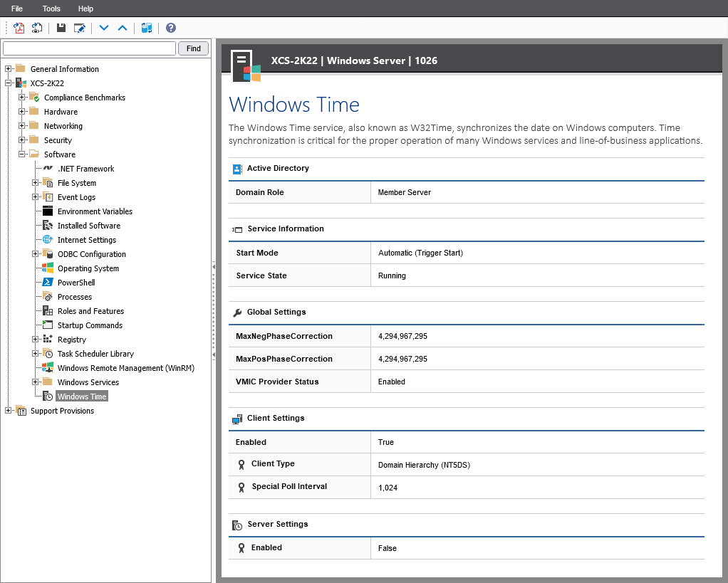The image size is (728, 583).
Task: Click the Active Directory section icon
Action: (x=237, y=169)
